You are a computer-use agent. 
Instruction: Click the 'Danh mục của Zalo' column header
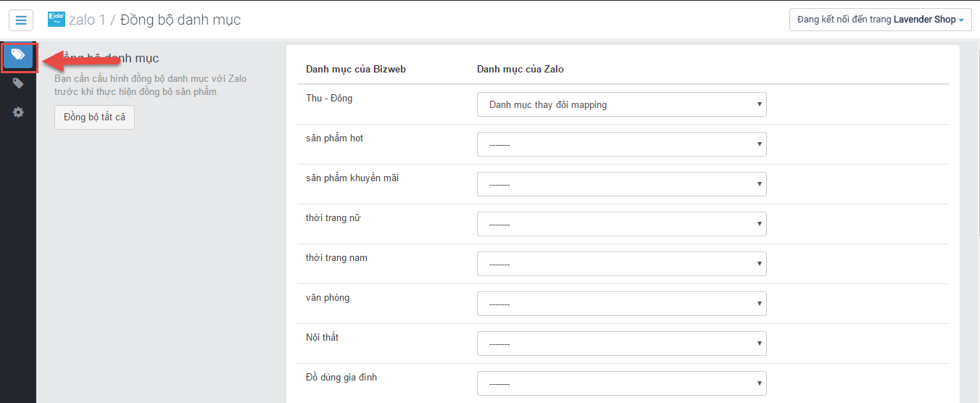tap(520, 69)
